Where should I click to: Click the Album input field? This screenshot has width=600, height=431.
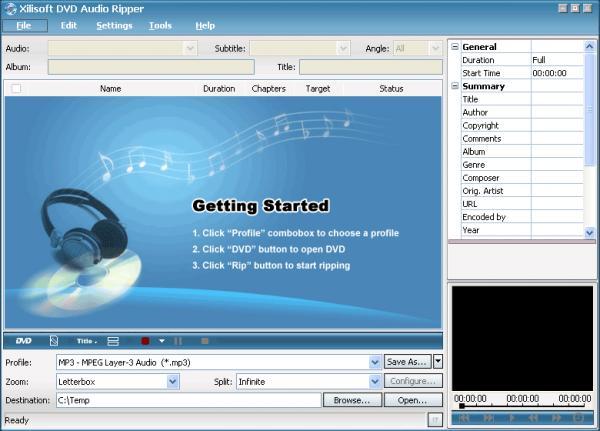pyautogui.click(x=151, y=67)
